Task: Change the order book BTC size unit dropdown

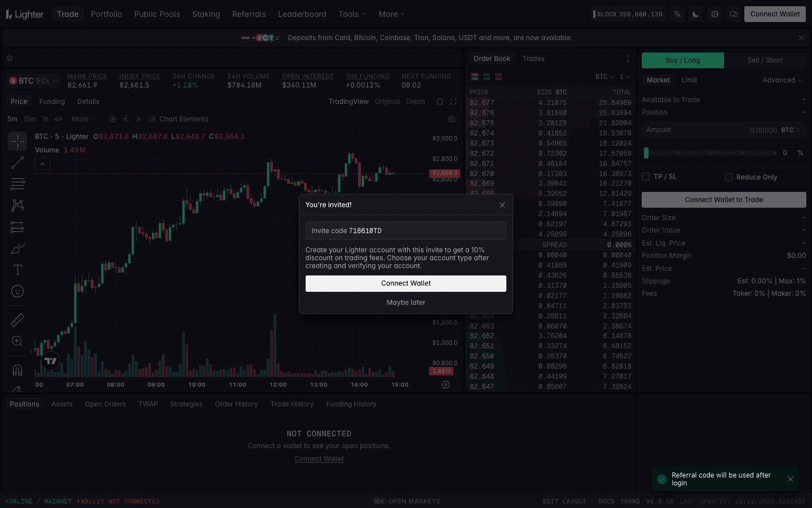Action: pos(605,77)
